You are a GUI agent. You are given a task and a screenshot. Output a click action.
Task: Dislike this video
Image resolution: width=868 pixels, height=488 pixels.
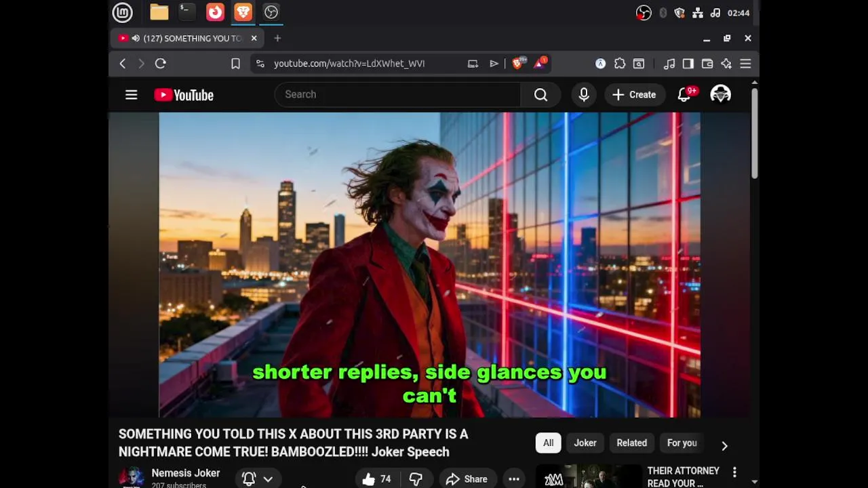click(x=416, y=479)
